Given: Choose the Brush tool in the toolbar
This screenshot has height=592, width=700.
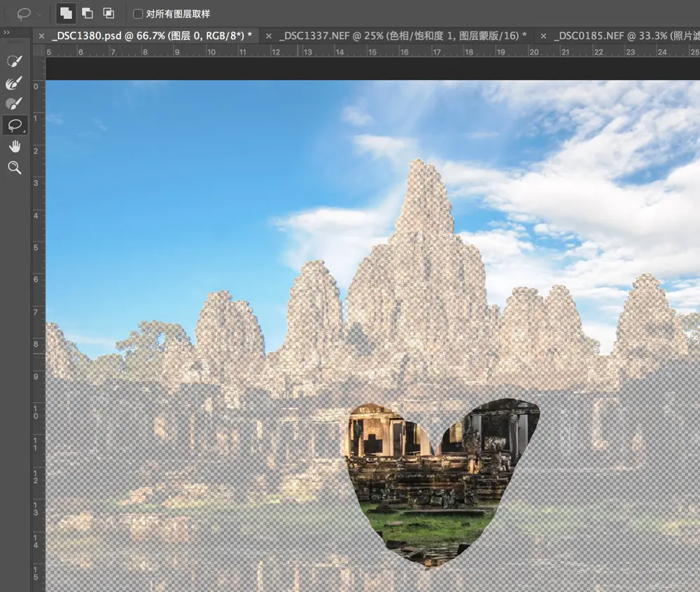Looking at the screenshot, I should point(14,104).
